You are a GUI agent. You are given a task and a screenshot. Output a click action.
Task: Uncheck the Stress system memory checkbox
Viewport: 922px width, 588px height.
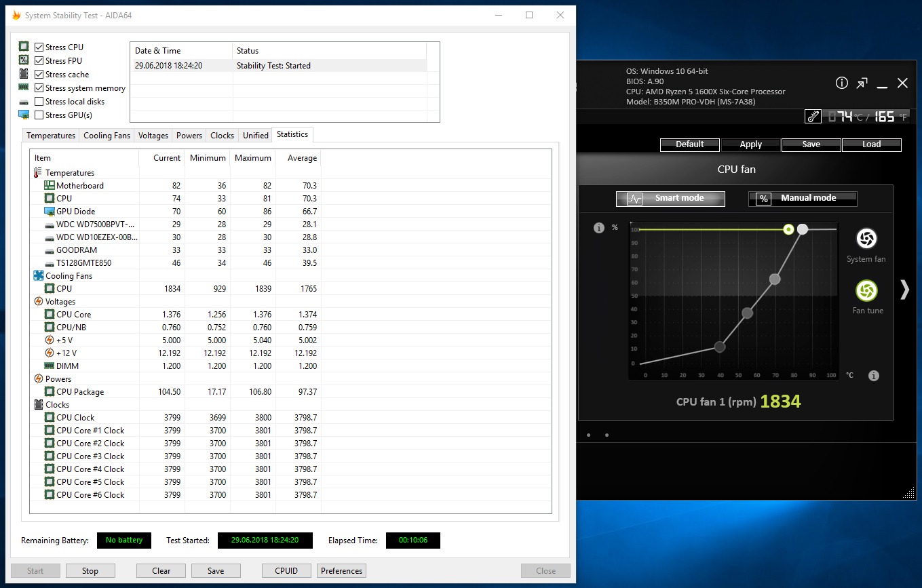point(39,88)
